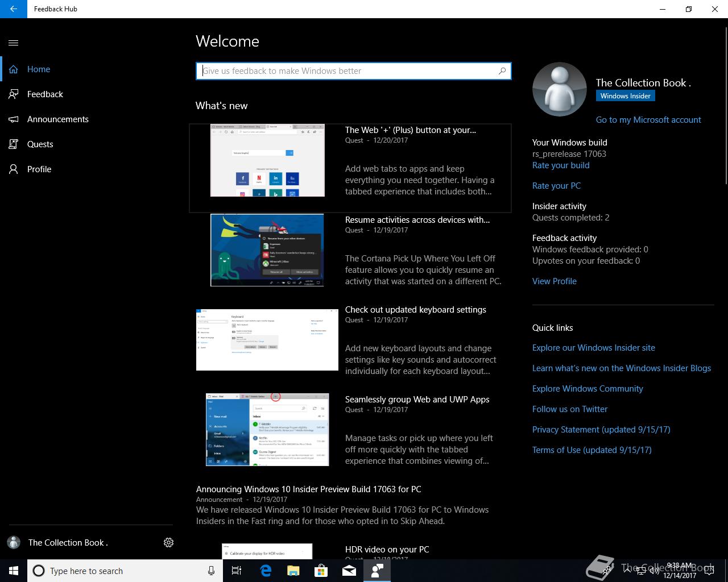
Task: Open Mail app from taskbar
Action: point(349,571)
